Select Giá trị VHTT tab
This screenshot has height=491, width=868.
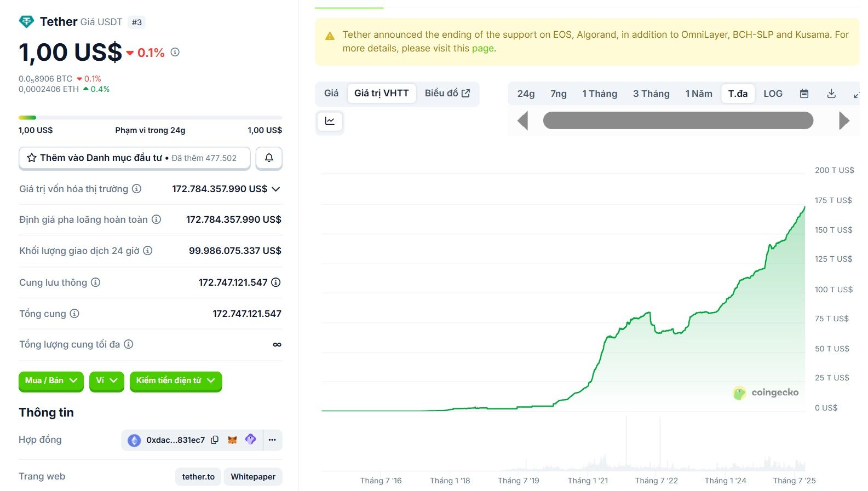pyautogui.click(x=382, y=94)
